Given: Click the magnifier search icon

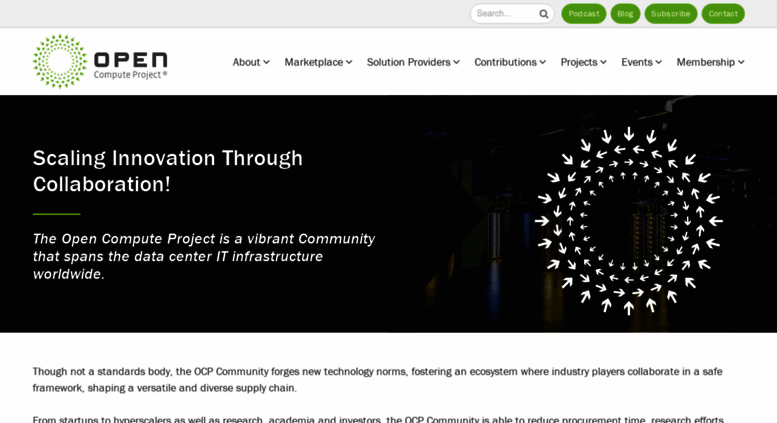Looking at the screenshot, I should click(x=544, y=14).
